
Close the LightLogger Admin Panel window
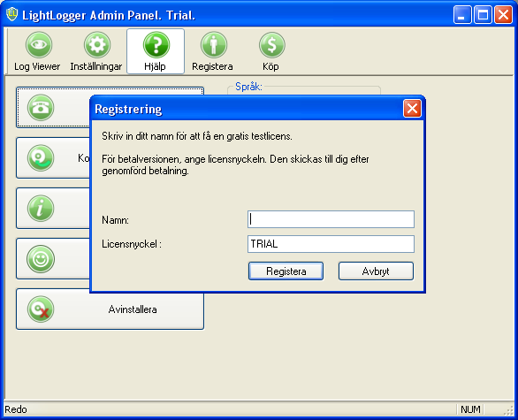[x=503, y=15]
